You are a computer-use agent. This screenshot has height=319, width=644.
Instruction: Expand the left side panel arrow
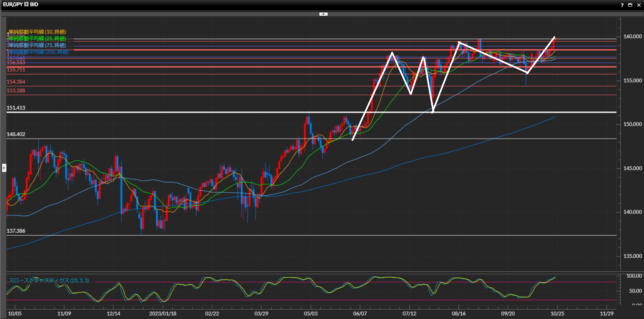click(4, 167)
